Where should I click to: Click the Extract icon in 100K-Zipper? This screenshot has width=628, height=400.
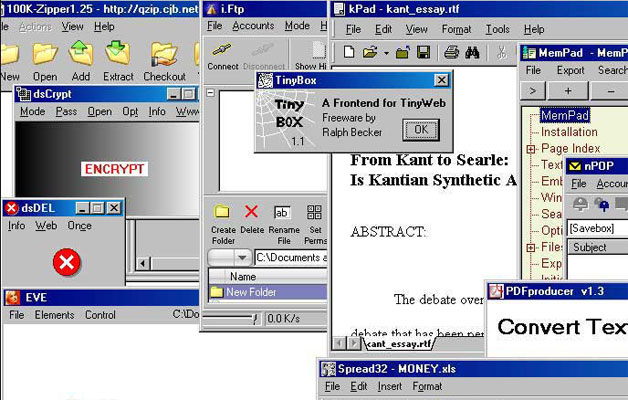point(118,54)
